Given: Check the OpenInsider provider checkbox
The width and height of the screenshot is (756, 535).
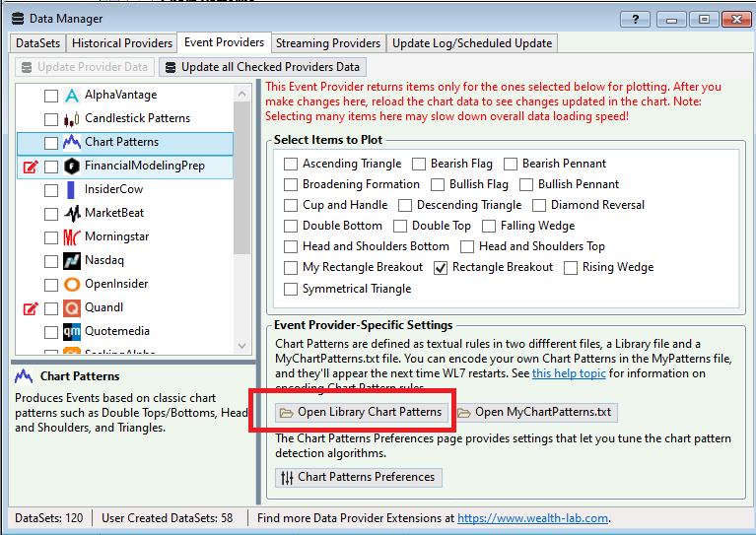Looking at the screenshot, I should tap(51, 285).
